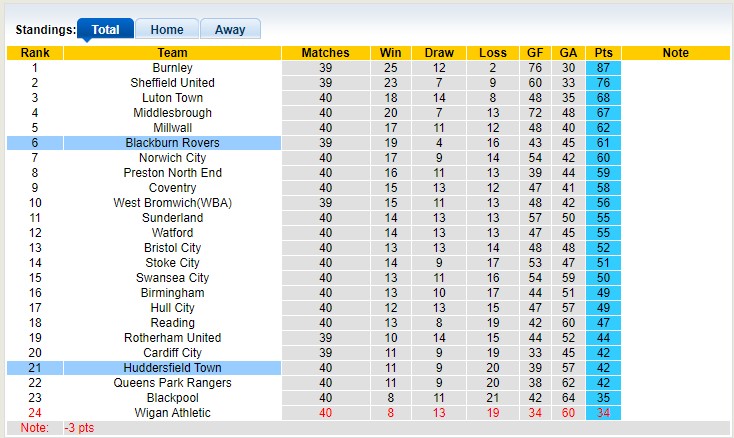Click Norwich City team name
The image size is (734, 438).
click(x=172, y=158)
